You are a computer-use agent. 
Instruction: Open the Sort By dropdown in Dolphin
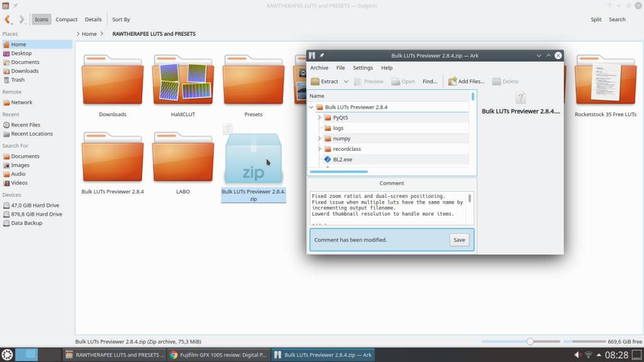121,19
